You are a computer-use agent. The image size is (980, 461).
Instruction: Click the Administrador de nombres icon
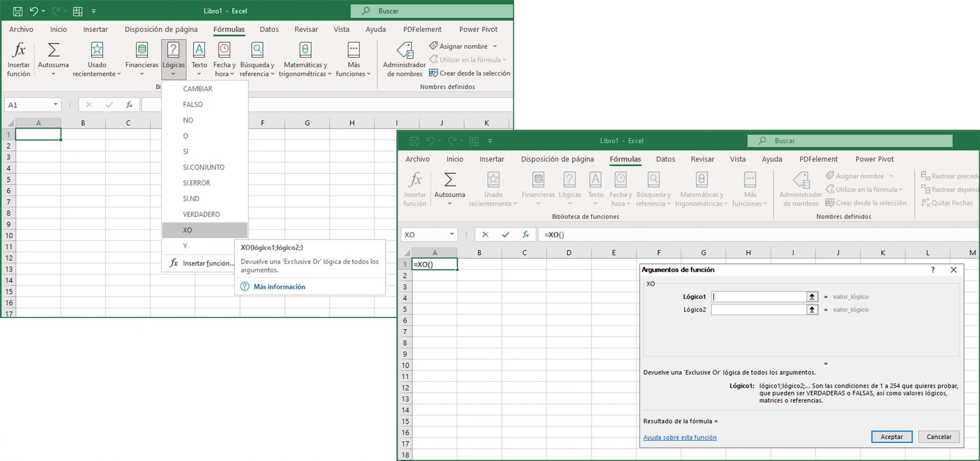(x=404, y=58)
